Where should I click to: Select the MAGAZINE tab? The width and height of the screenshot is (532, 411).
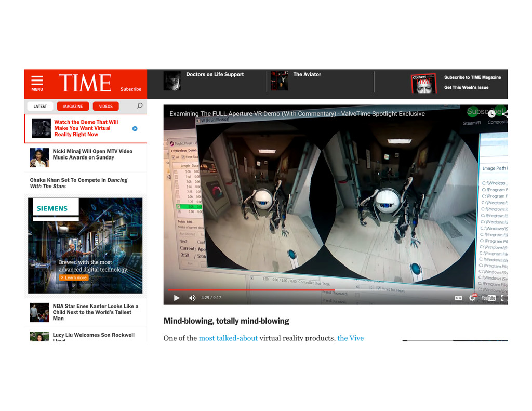pyautogui.click(x=73, y=106)
